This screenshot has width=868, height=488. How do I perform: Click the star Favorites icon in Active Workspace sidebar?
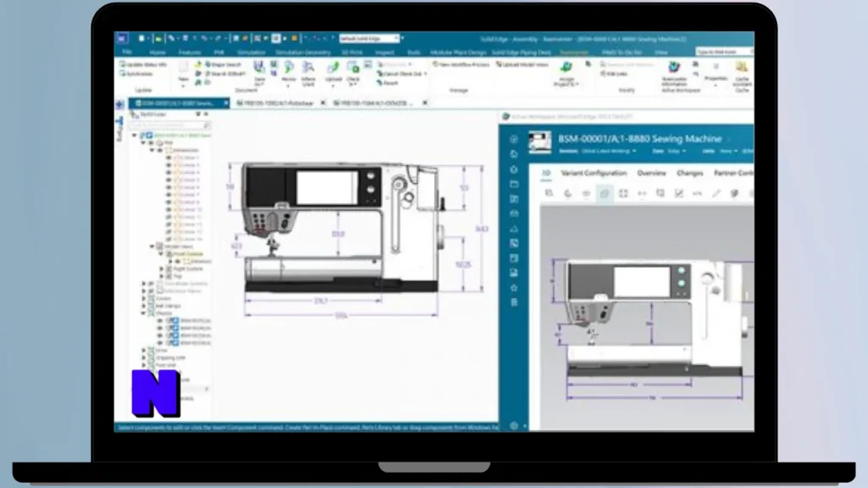coord(514,288)
